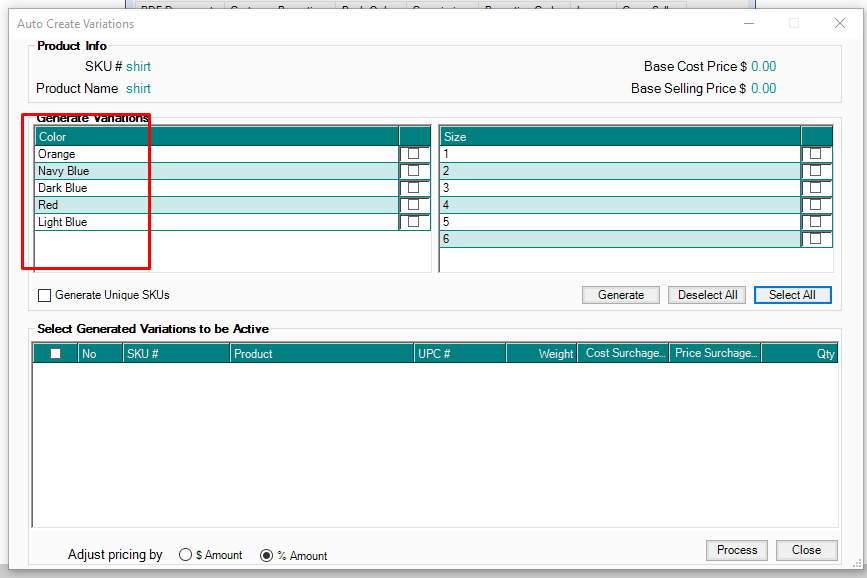Toggle the select-all checkbox in variations header
867x578 pixels.
click(x=56, y=353)
